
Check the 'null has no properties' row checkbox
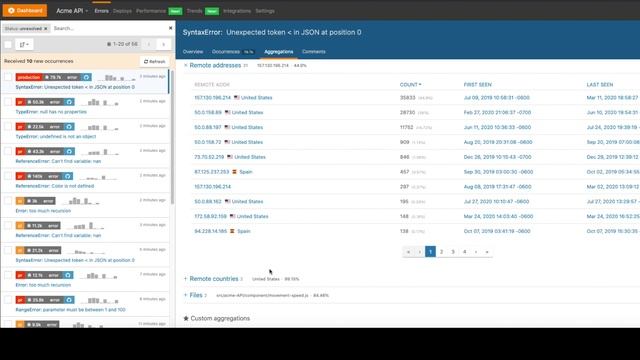(8, 102)
